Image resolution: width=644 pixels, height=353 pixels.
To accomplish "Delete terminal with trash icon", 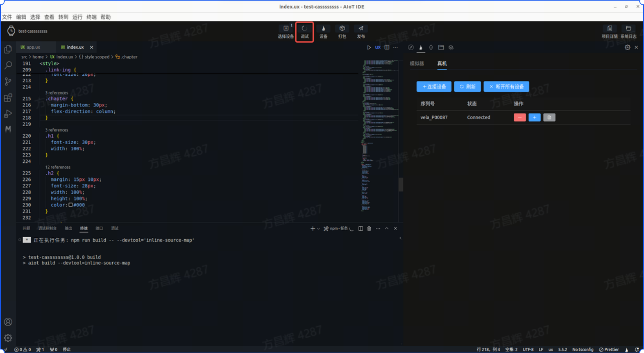I will [x=369, y=229].
